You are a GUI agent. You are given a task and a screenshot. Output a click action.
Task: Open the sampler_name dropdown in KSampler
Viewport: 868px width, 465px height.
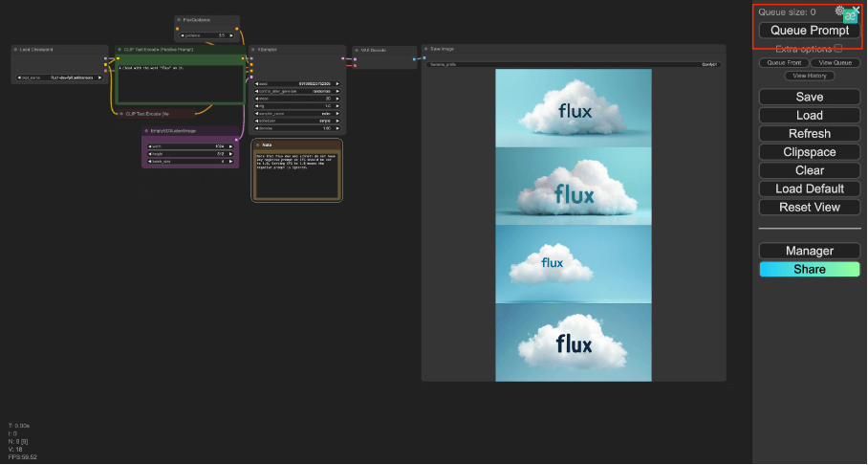pos(297,113)
